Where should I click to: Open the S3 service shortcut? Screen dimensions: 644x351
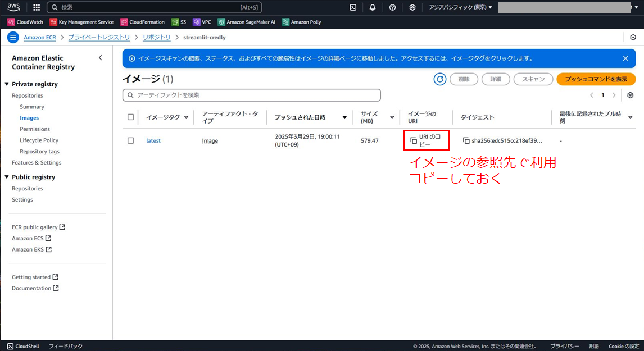tap(178, 22)
